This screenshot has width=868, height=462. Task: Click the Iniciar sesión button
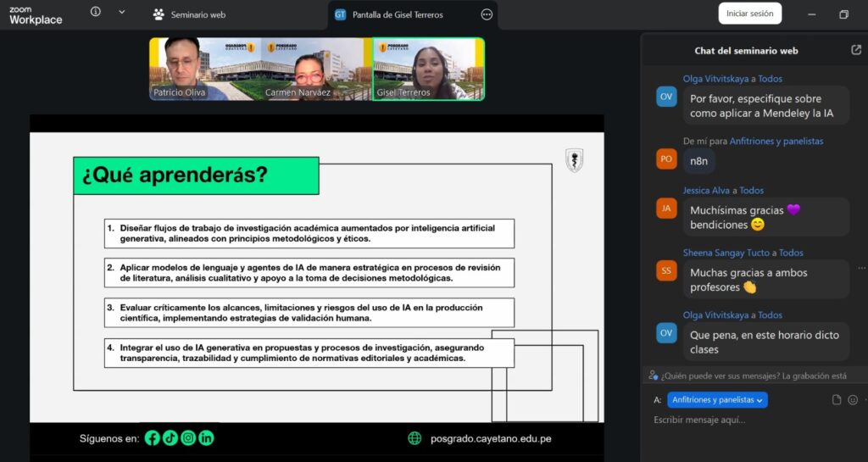point(749,14)
